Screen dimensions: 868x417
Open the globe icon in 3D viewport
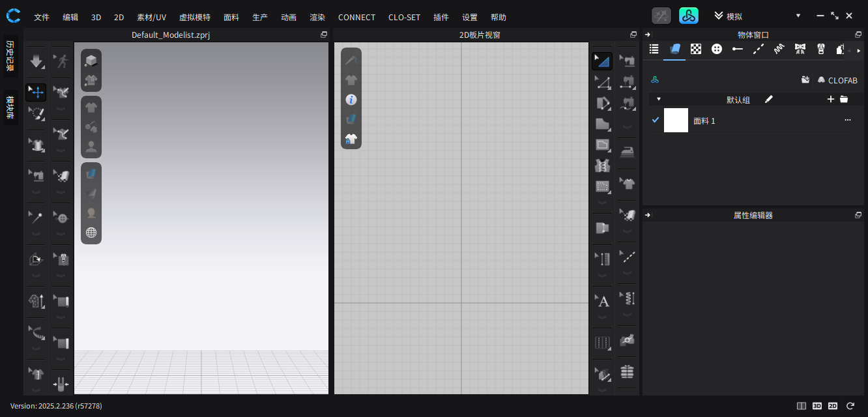click(91, 233)
